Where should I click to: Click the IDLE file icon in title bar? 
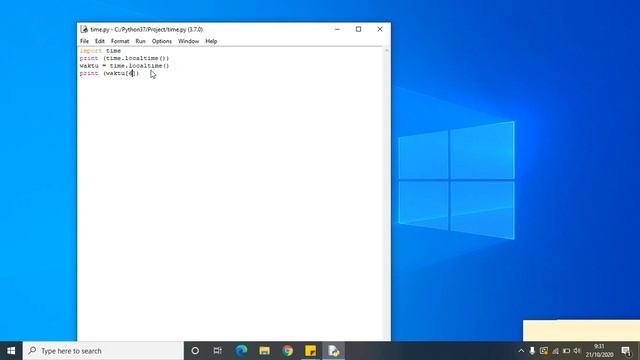pyautogui.click(x=84, y=29)
